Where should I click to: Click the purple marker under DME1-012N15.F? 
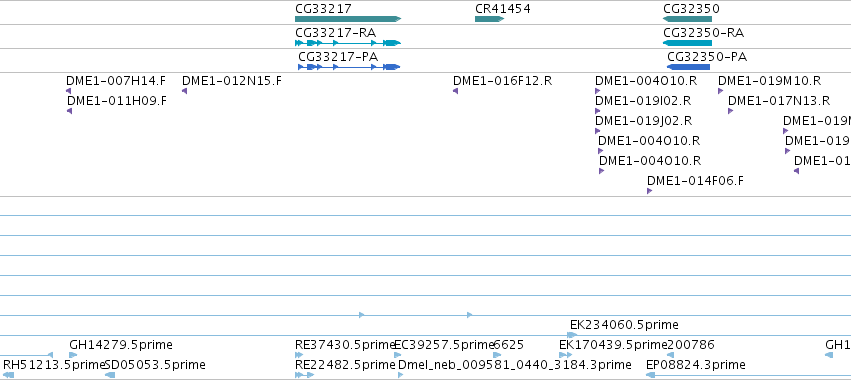(185, 91)
